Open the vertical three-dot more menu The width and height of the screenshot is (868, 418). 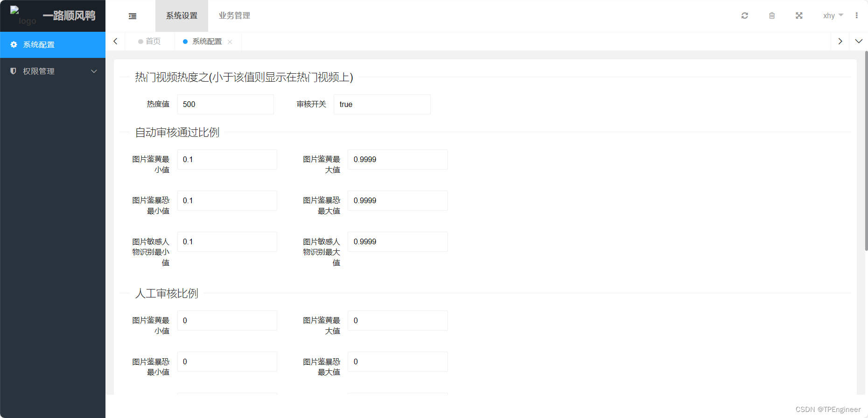click(856, 15)
